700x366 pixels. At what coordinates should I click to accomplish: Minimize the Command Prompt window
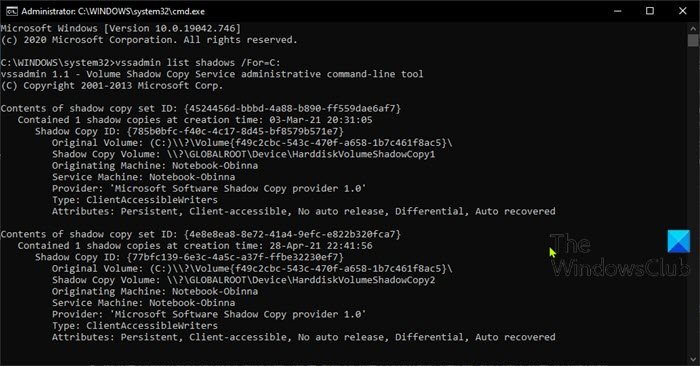pos(617,11)
